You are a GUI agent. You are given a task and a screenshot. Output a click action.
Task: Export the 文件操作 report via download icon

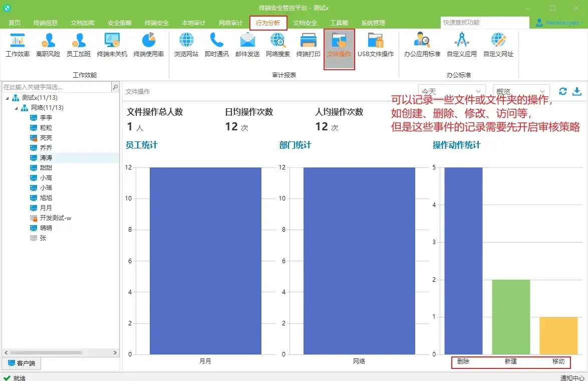[x=576, y=92]
